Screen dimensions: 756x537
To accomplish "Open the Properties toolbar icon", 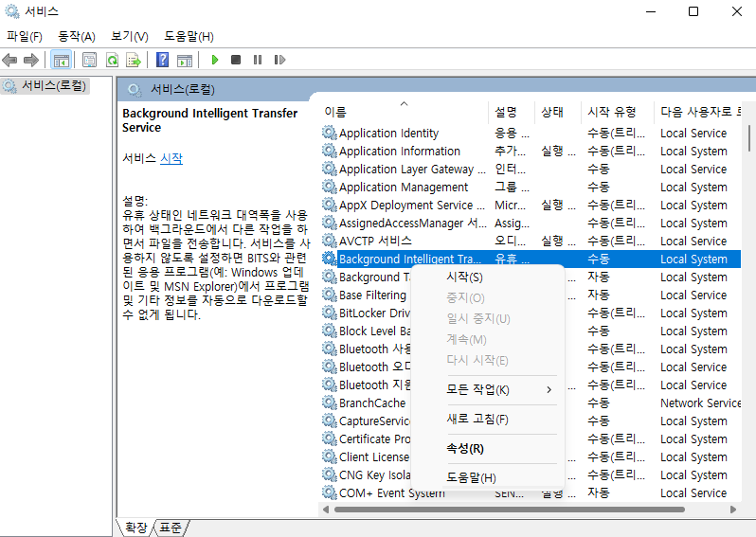I will [x=90, y=60].
